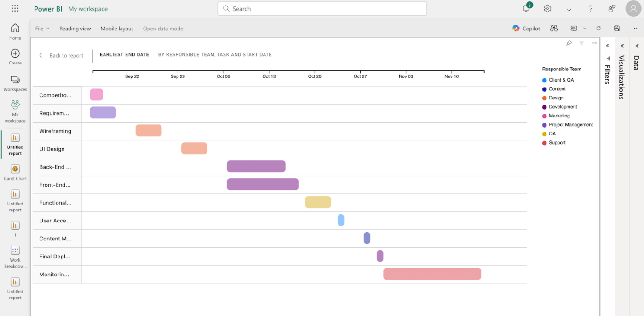Click the refresh icon in toolbar
The width and height of the screenshot is (644, 316).
598,29
